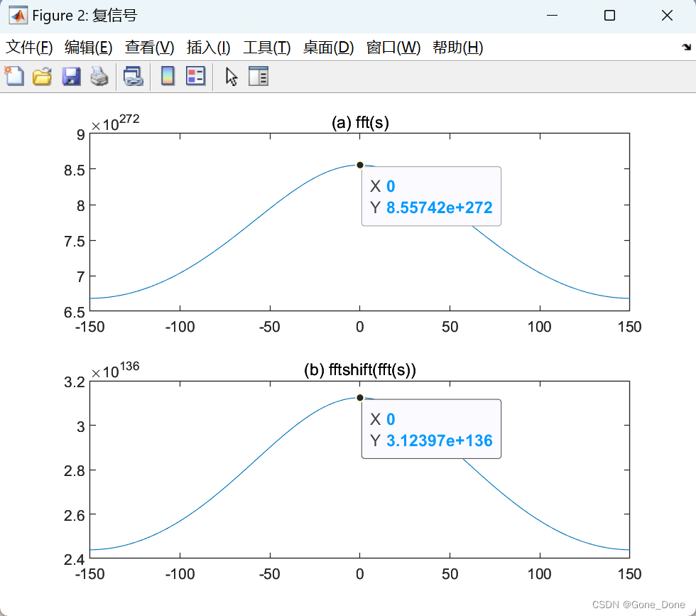Save the current figure with the disk icon
The height and width of the screenshot is (616, 696).
[x=71, y=76]
